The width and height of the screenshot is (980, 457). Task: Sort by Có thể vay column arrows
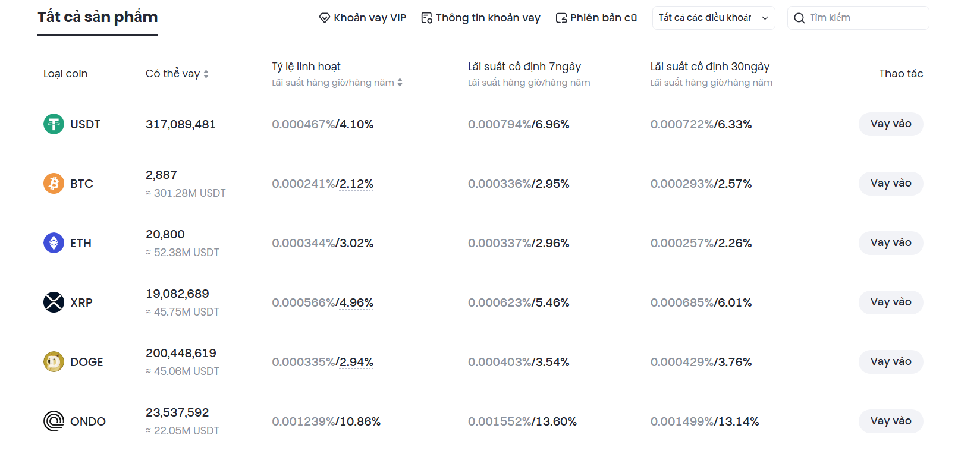tap(206, 74)
